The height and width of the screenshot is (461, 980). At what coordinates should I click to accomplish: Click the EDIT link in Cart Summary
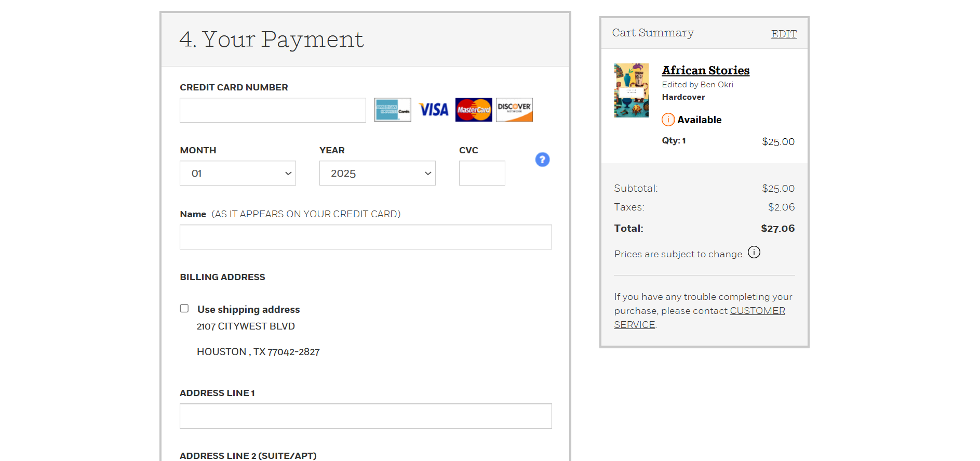(x=784, y=33)
